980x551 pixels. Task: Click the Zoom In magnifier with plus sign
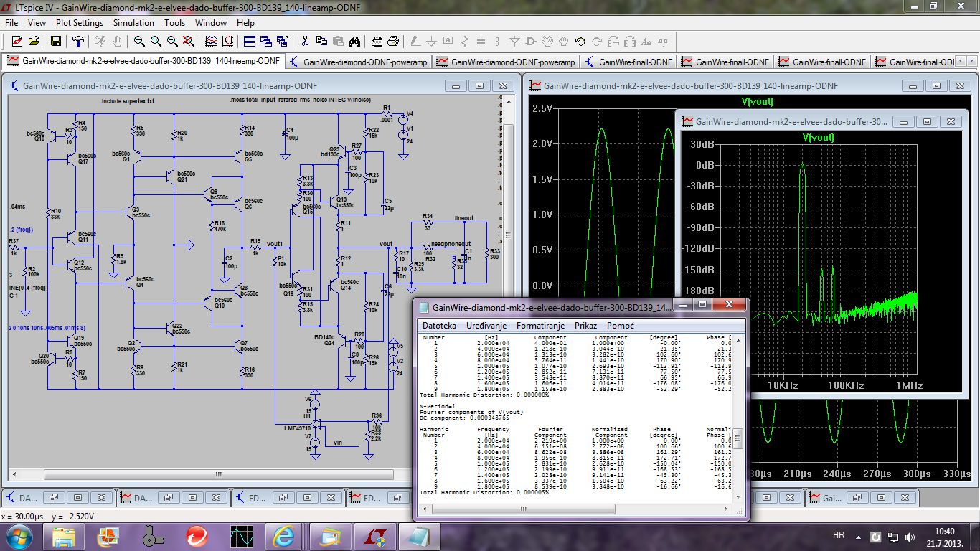(x=139, y=41)
